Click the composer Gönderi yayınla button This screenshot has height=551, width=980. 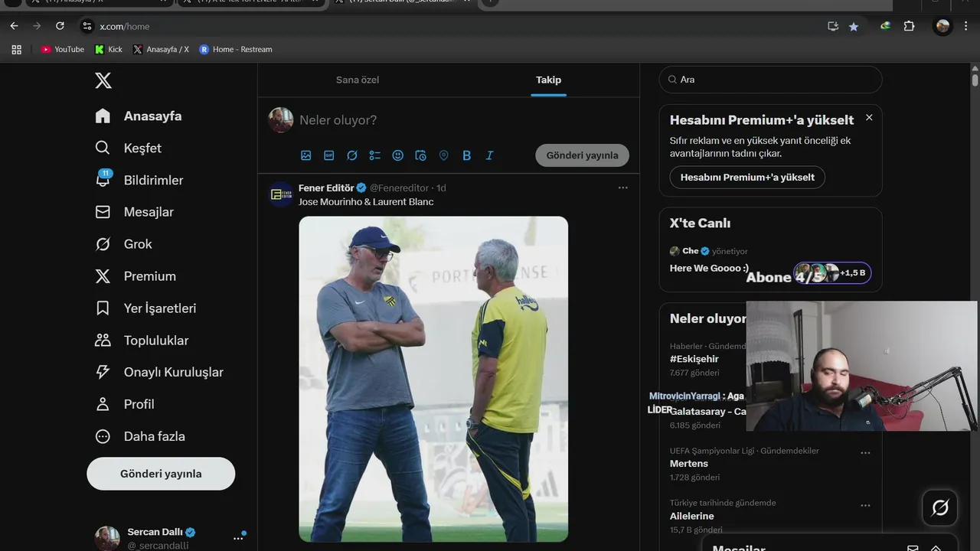click(x=582, y=155)
